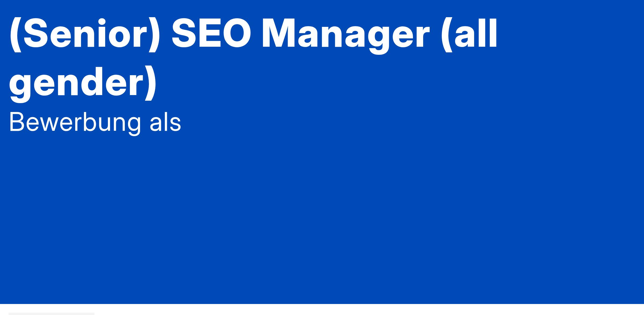
Task: Click the "(all" text at the title end
Action: tap(469, 35)
